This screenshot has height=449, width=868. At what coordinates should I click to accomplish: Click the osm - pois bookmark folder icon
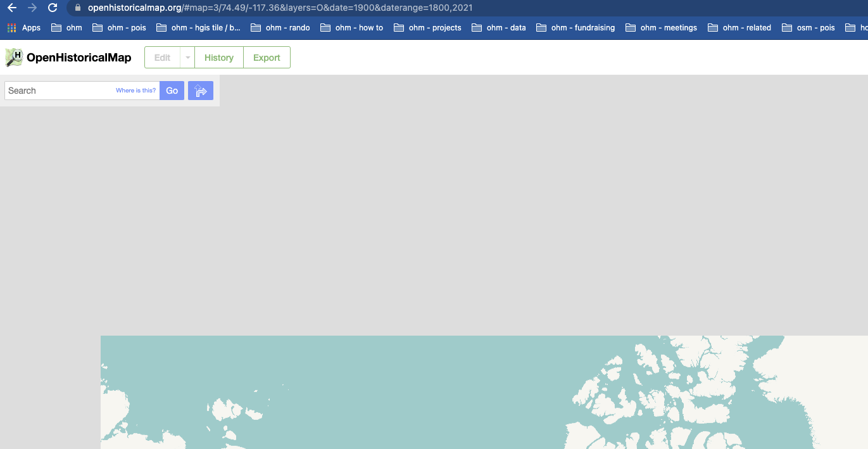789,27
